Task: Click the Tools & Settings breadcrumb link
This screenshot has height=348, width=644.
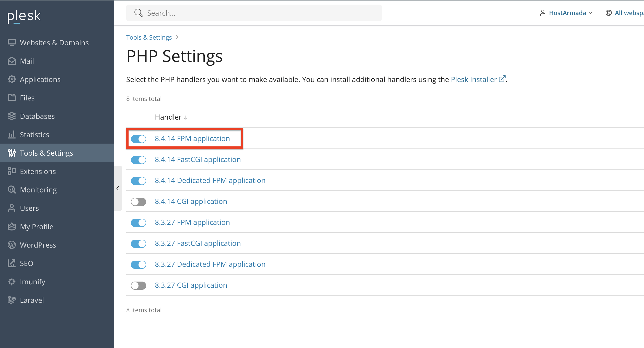Action: pos(149,37)
